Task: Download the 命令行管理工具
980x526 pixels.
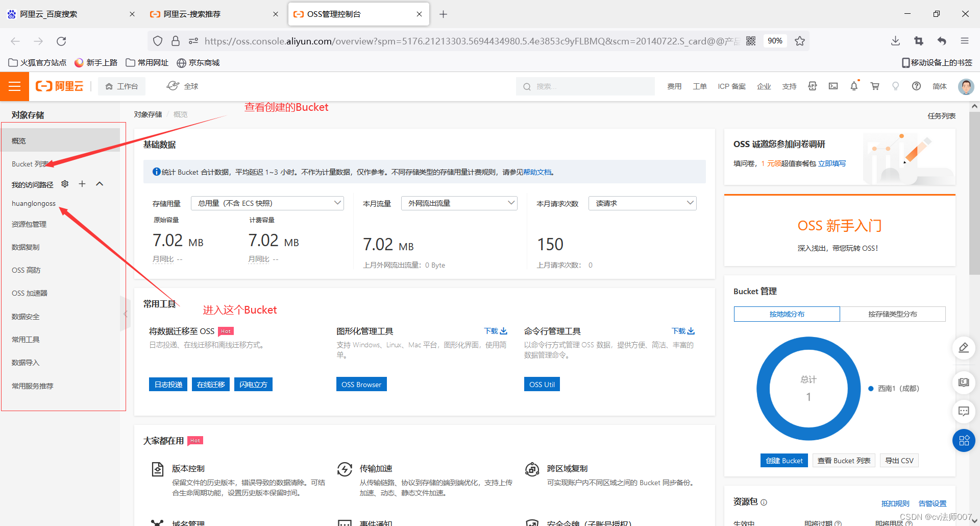Action: pos(683,331)
